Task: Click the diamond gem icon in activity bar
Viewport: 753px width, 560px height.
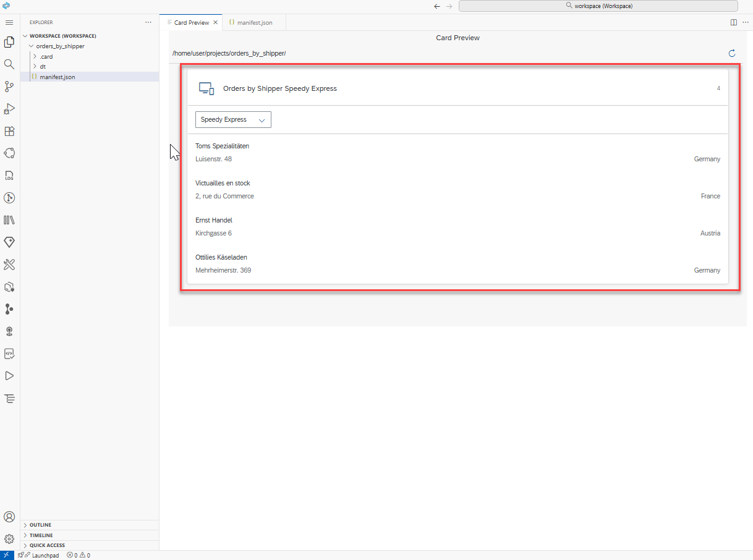Action: pos(9,242)
